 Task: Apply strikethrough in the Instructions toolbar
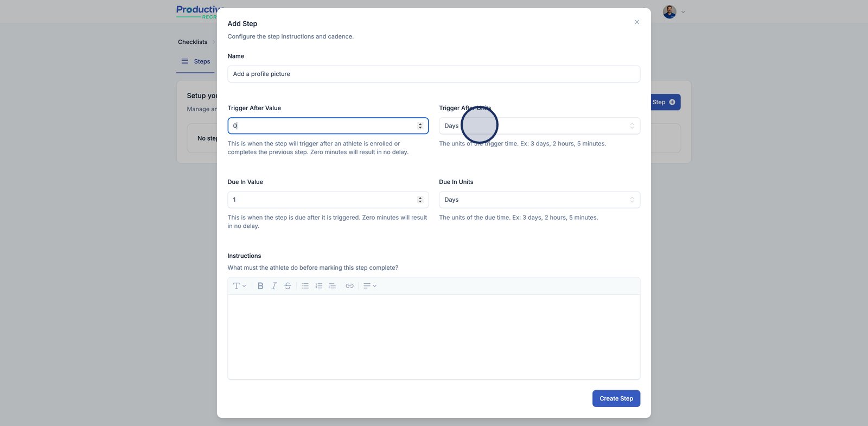(x=288, y=286)
